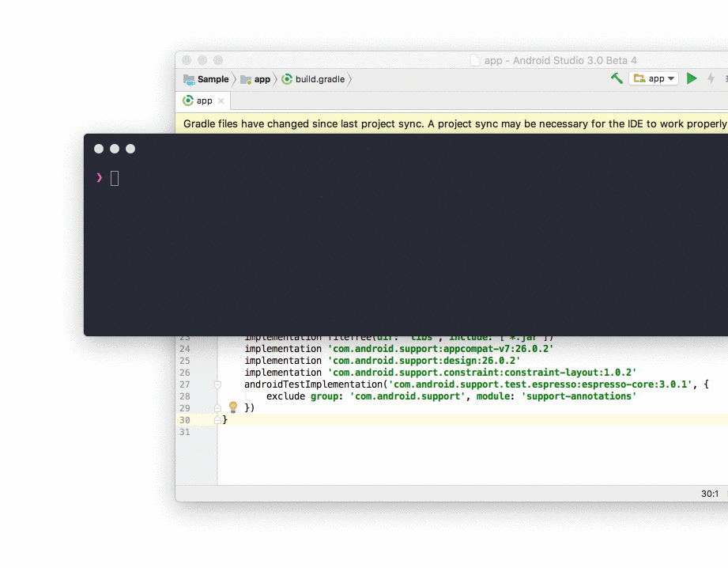Click the Gradle icon beside build.gradle breadcrumb
Image resolution: width=728 pixels, height=568 pixels.
(288, 79)
